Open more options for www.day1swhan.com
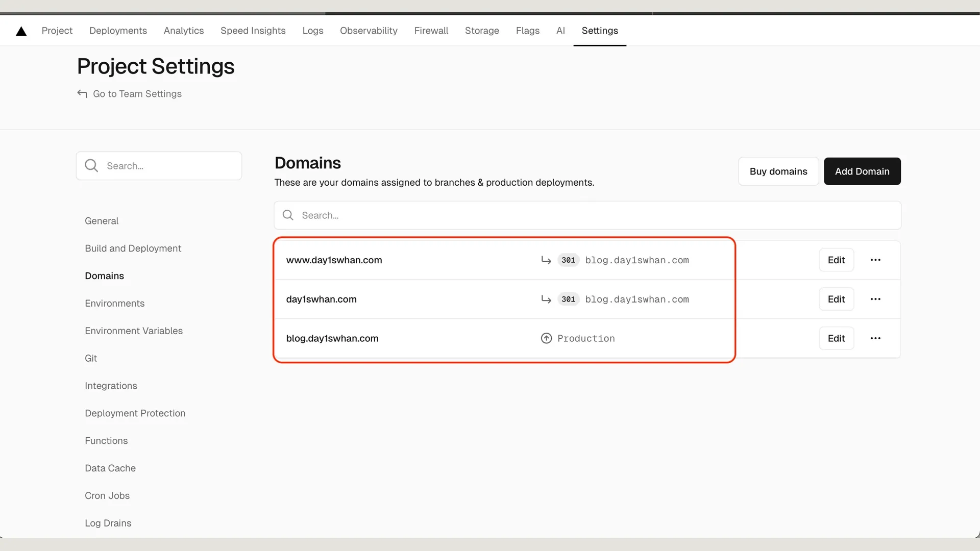Screen dimensions: 980x551 click(875, 260)
